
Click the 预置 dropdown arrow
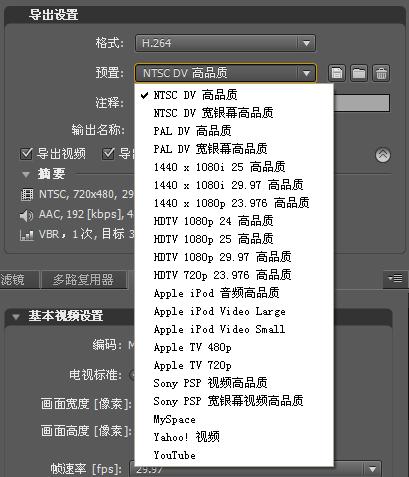(x=306, y=73)
